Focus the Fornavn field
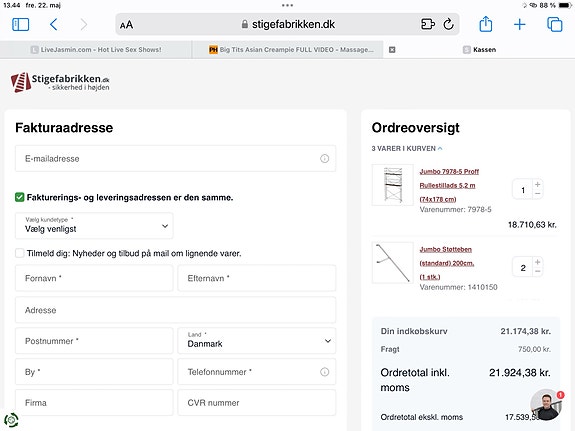Image resolution: width=575 pixels, height=431 pixels. click(94, 278)
